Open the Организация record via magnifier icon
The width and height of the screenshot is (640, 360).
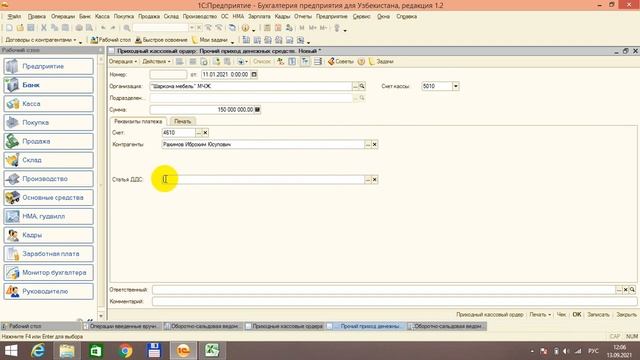[x=362, y=86]
